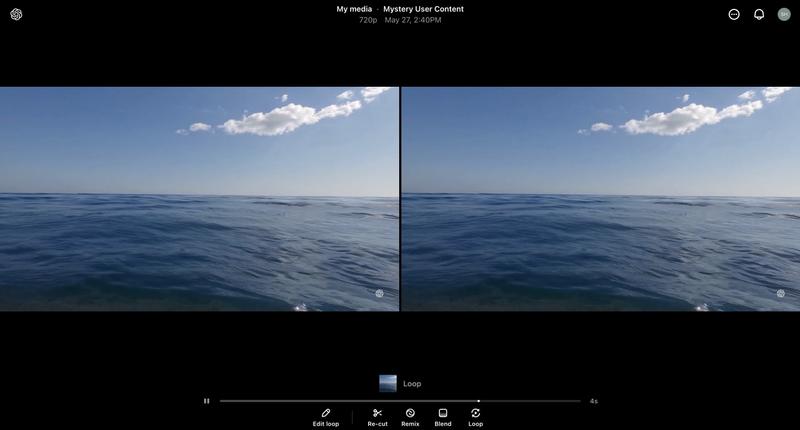
Task: Click the Loop thumbnail above the timeline
Action: point(388,383)
